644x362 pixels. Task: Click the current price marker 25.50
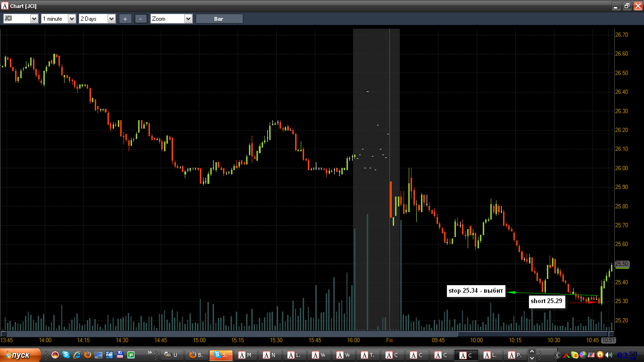click(x=622, y=264)
